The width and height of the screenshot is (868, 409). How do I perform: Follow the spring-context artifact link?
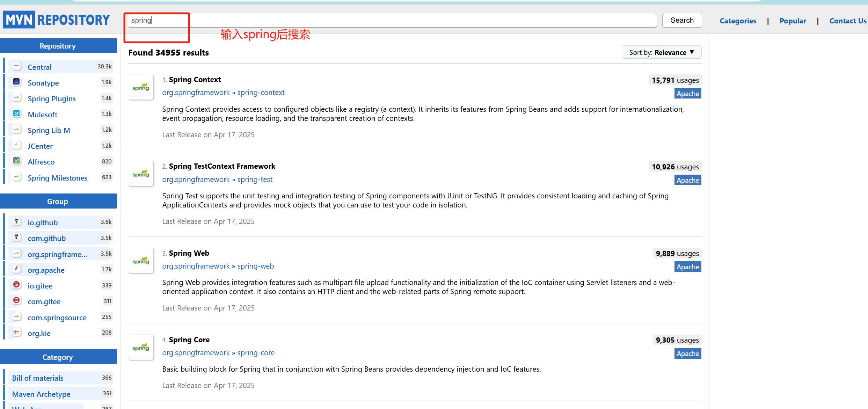pyautogui.click(x=261, y=93)
